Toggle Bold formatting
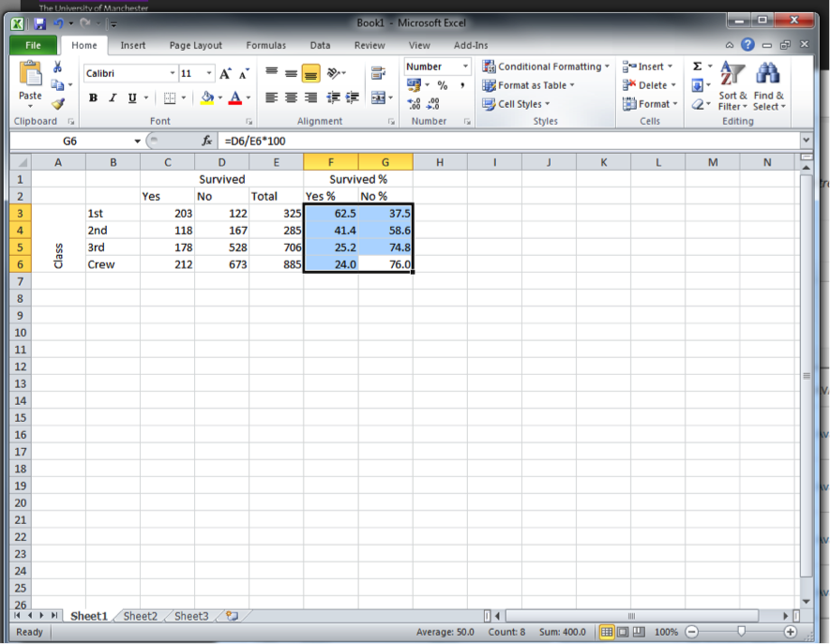The width and height of the screenshot is (830, 644). click(x=93, y=97)
